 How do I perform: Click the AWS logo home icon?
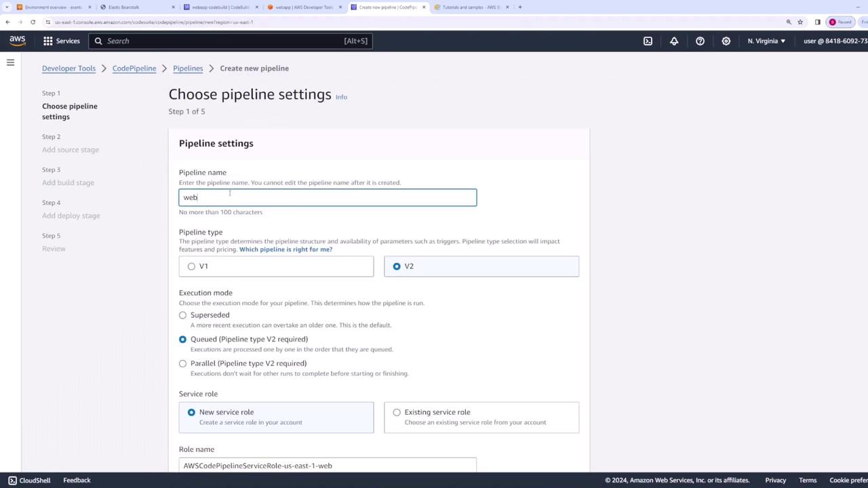(x=18, y=41)
